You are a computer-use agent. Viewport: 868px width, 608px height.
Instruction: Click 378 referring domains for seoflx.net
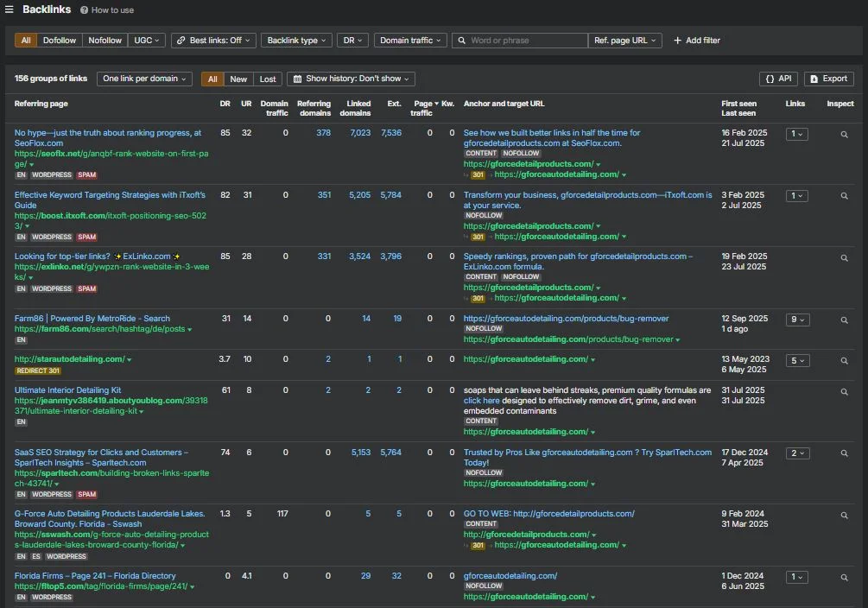pyautogui.click(x=323, y=133)
